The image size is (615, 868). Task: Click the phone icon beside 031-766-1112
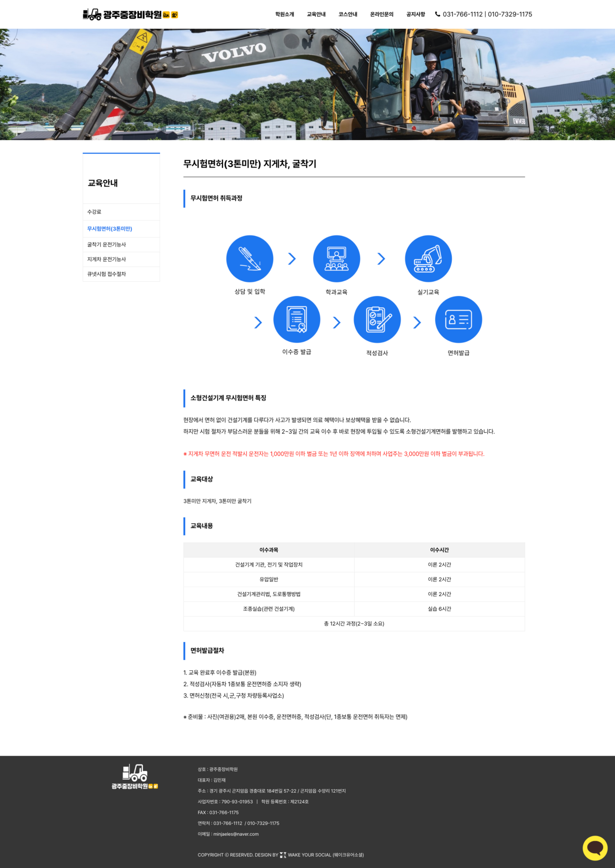(x=438, y=14)
